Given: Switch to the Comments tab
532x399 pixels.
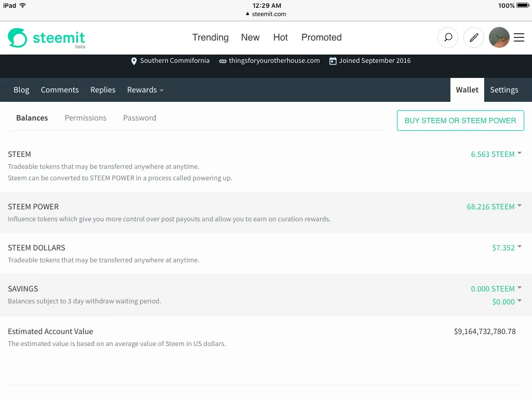Looking at the screenshot, I should coord(60,90).
